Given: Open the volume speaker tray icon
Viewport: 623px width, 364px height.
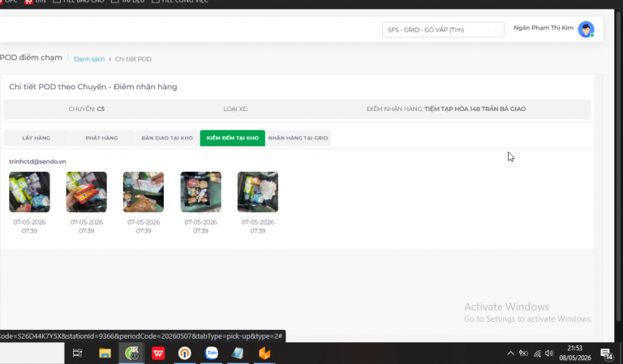Looking at the screenshot, I should tap(549, 353).
